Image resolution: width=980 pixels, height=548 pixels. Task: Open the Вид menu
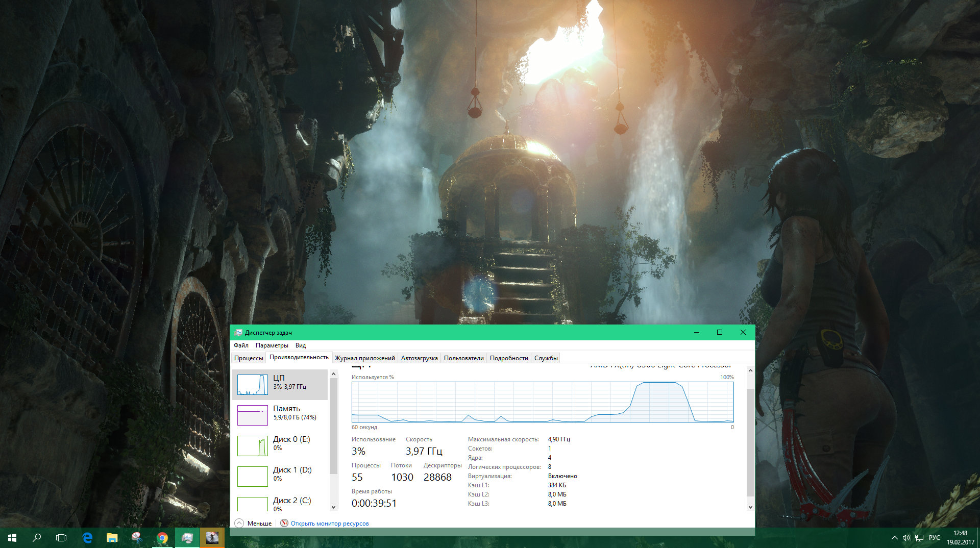tap(301, 345)
